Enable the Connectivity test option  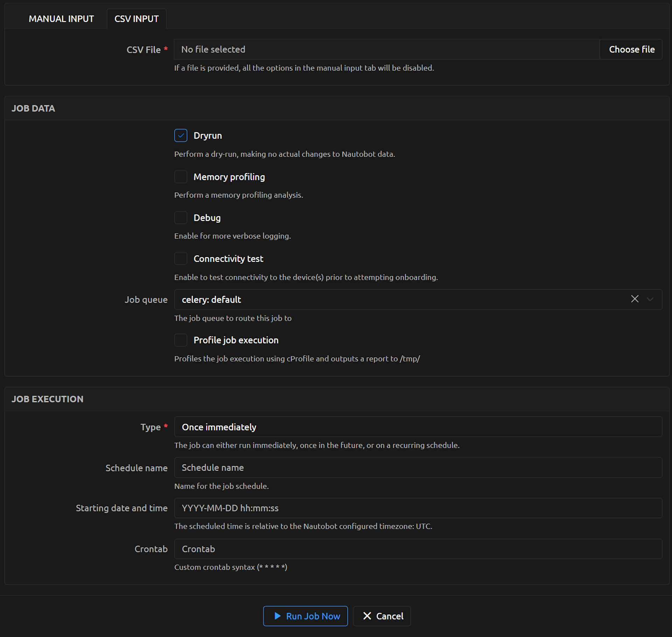click(181, 259)
